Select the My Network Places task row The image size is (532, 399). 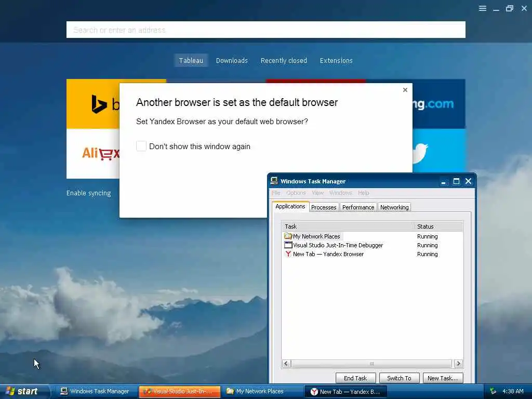point(373,236)
